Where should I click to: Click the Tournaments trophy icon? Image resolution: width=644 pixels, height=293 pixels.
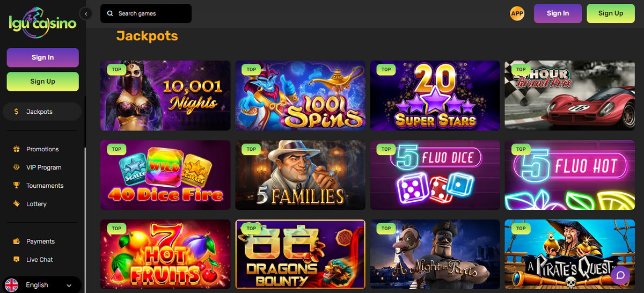click(16, 186)
